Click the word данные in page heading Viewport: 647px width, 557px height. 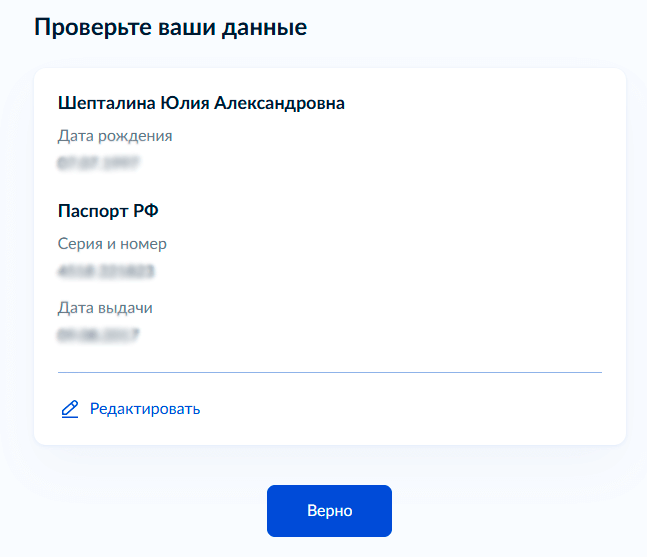(x=264, y=28)
